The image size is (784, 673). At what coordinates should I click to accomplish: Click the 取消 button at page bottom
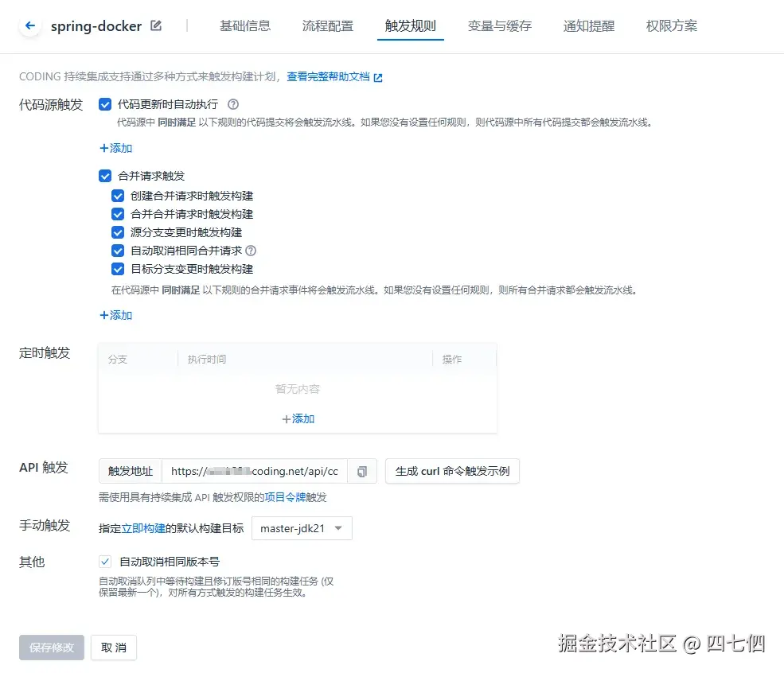point(113,648)
